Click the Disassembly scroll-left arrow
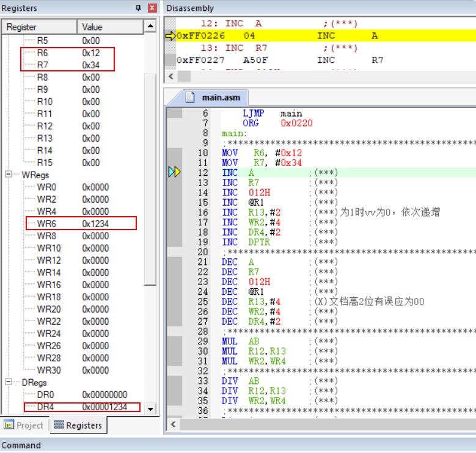The width and height of the screenshot is (476, 453). click(x=171, y=76)
